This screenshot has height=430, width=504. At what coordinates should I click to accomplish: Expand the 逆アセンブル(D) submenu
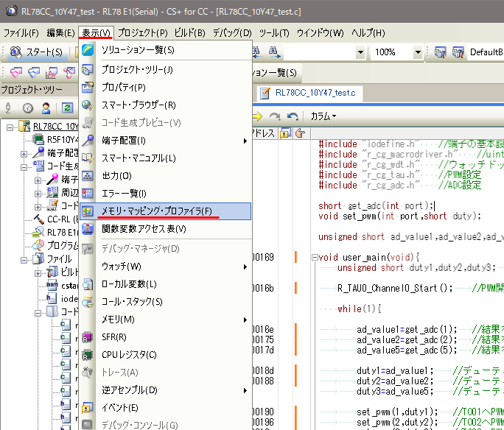coord(166,390)
